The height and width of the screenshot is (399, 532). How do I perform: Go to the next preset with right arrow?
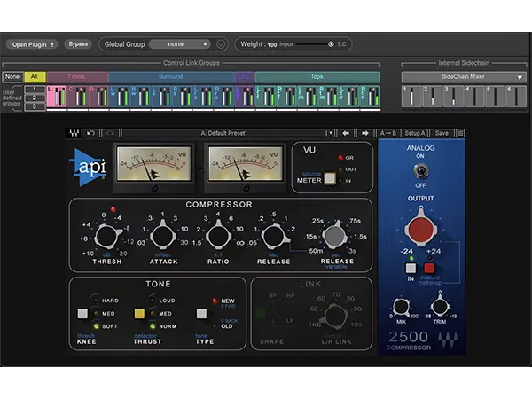coord(364,133)
